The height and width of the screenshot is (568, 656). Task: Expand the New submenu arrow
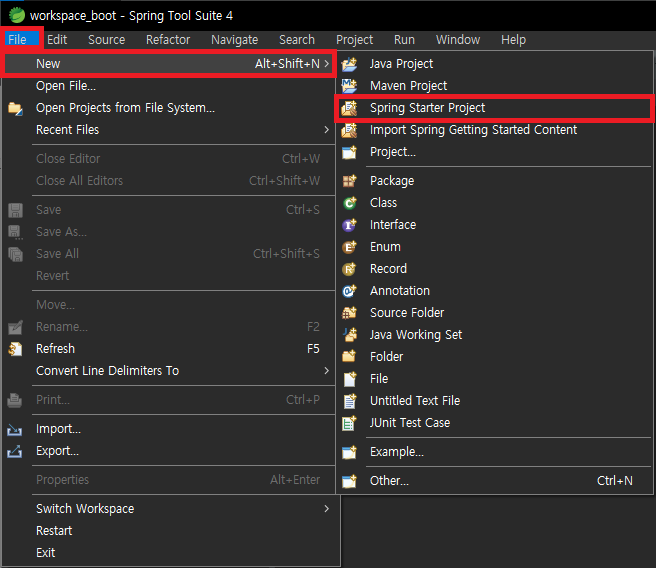[327, 64]
